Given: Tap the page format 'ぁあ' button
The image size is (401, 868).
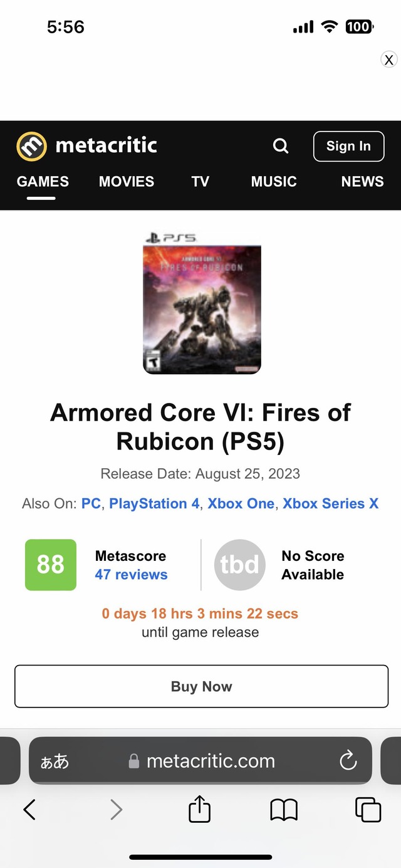Looking at the screenshot, I should coord(55,761).
